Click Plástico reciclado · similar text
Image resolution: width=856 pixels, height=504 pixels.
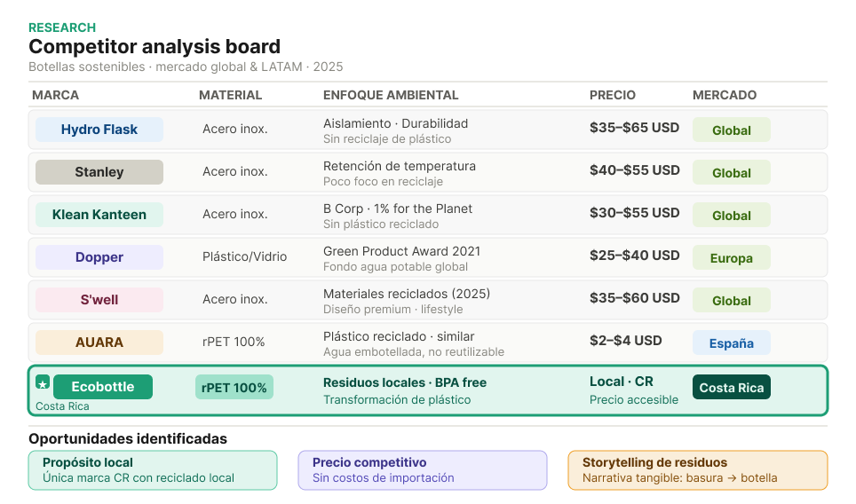399,336
